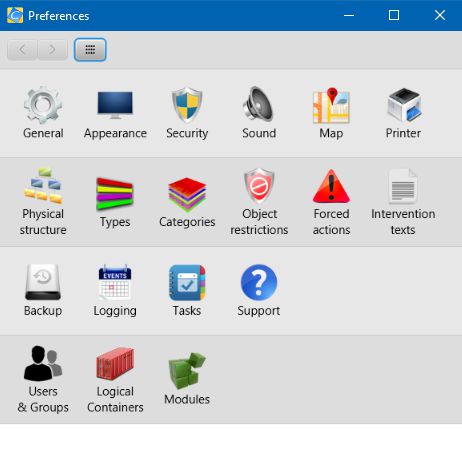
Task: Click the show-all grid view button
Action: pyautogui.click(x=90, y=50)
